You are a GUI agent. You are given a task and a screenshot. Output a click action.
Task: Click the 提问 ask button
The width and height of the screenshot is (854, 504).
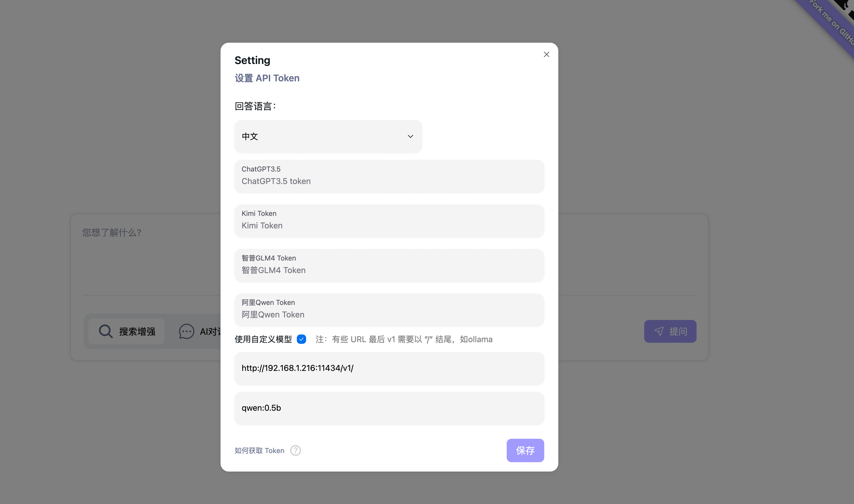point(670,331)
